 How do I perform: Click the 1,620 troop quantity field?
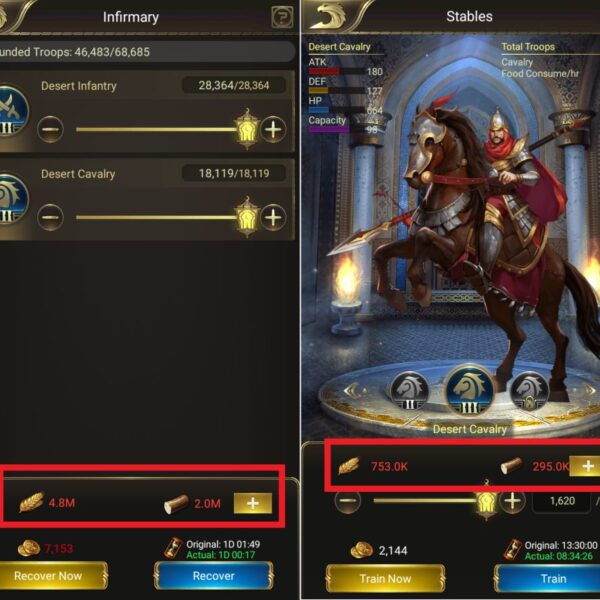[x=562, y=501]
